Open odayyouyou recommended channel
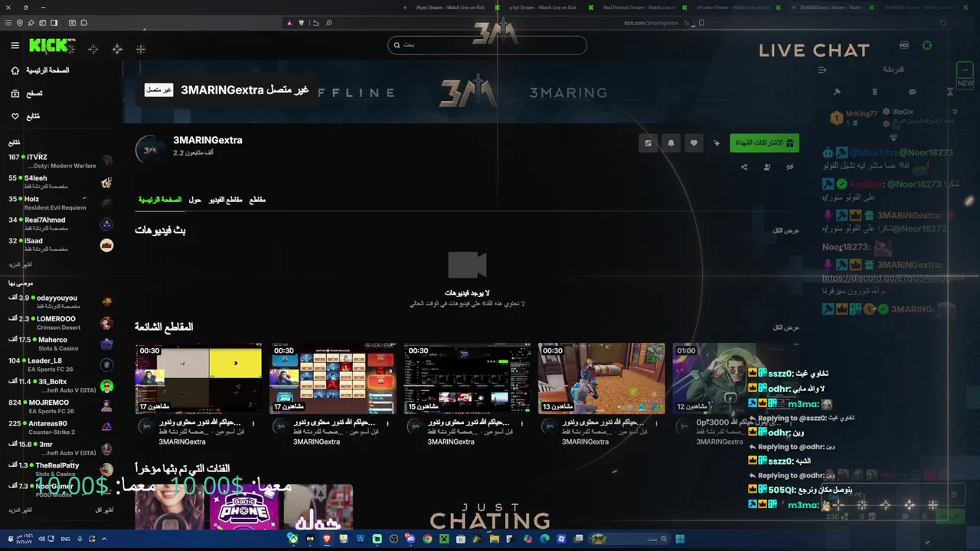 (x=60, y=302)
